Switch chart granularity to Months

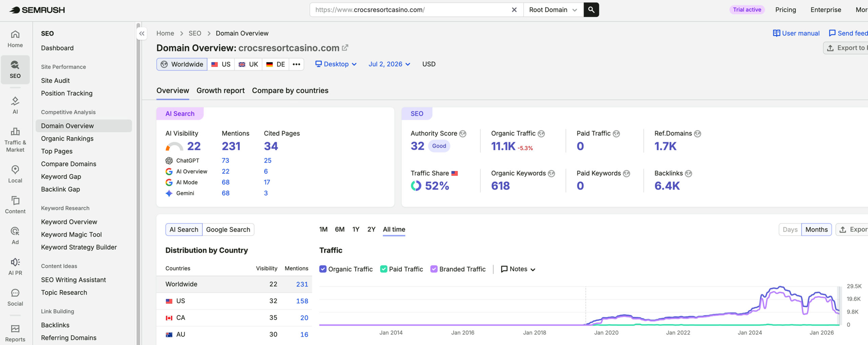pyautogui.click(x=816, y=230)
